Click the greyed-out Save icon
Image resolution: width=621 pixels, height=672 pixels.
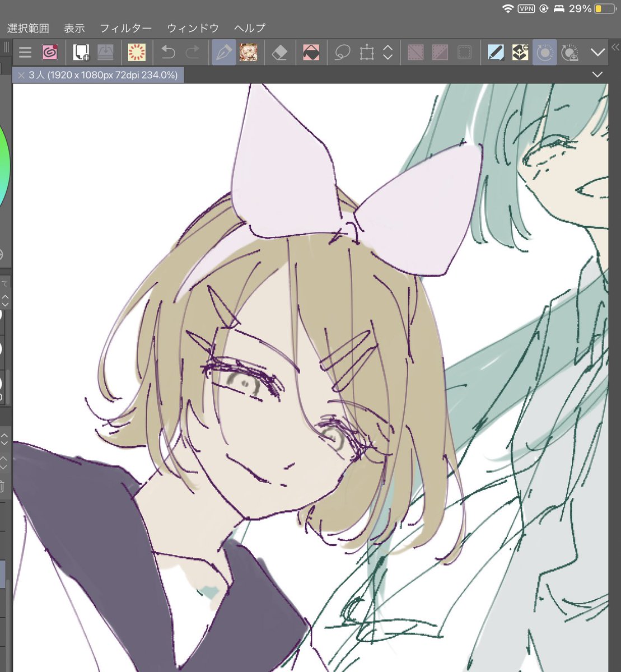[x=106, y=53]
